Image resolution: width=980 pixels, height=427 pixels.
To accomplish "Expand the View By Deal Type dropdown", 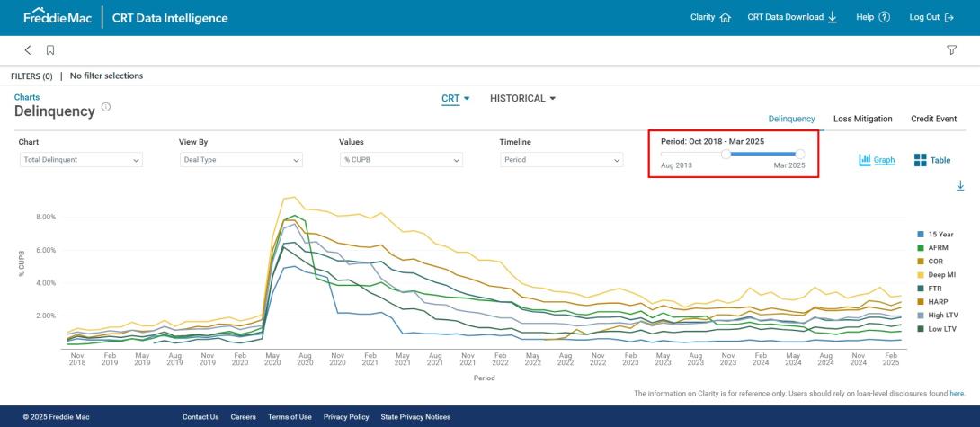I will point(241,160).
